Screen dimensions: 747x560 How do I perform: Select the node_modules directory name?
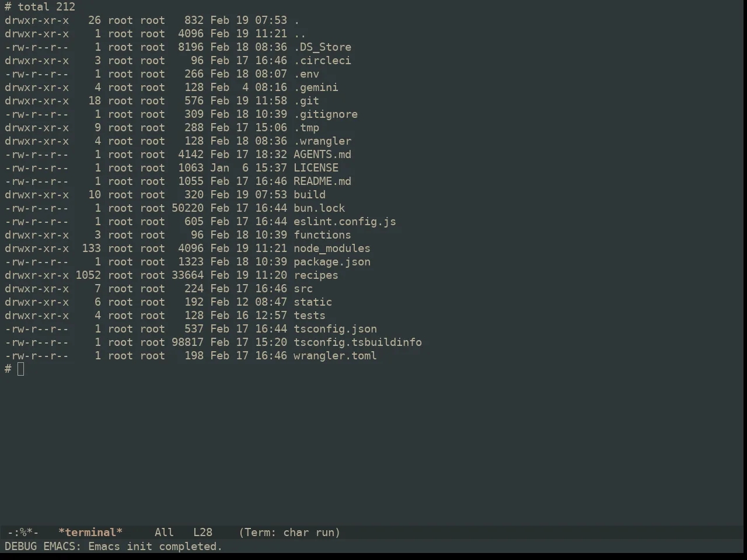point(332,249)
